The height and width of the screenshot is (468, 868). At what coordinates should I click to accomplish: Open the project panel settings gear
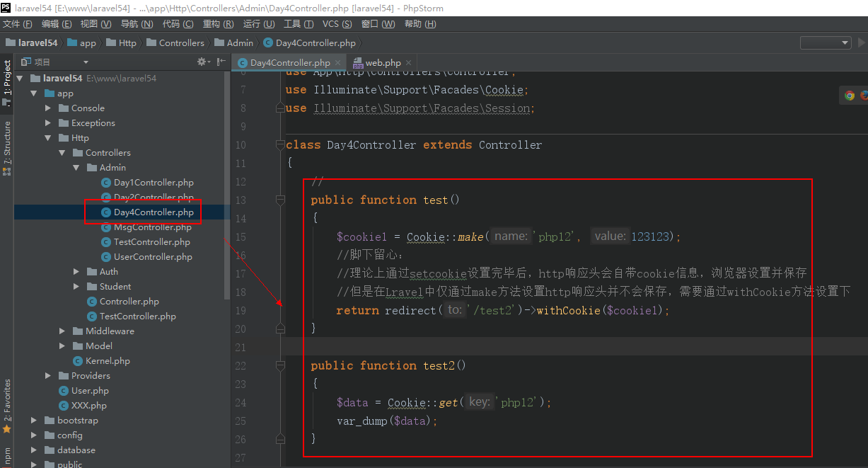click(x=202, y=62)
